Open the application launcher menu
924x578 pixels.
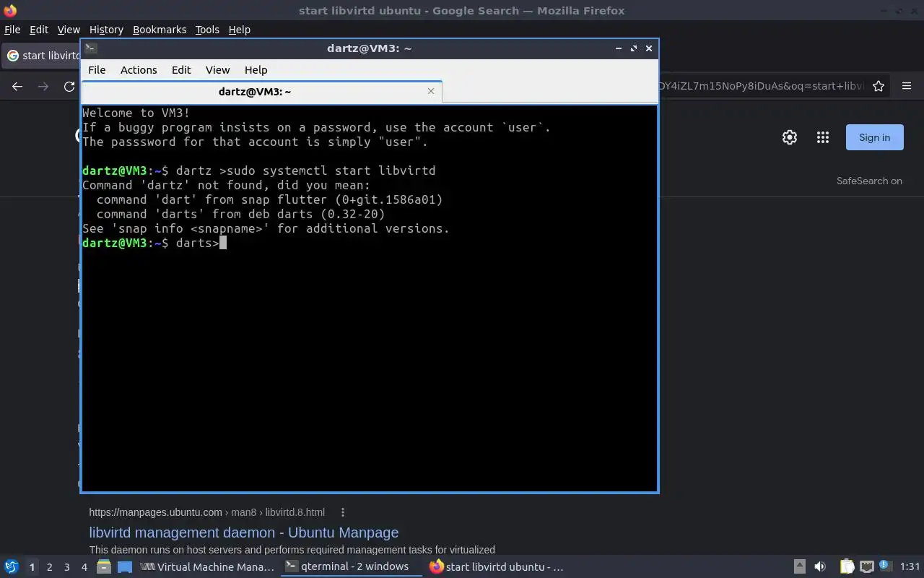coord(12,566)
